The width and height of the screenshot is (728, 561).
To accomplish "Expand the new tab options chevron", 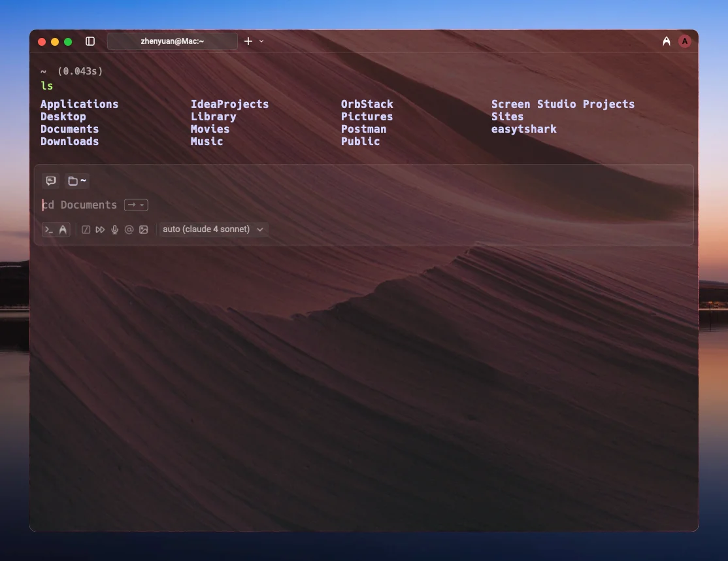I will [261, 41].
